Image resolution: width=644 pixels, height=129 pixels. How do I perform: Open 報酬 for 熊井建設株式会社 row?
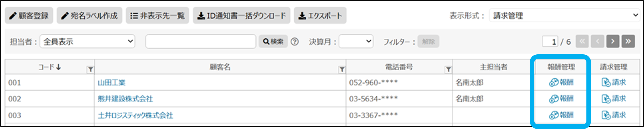(561, 99)
